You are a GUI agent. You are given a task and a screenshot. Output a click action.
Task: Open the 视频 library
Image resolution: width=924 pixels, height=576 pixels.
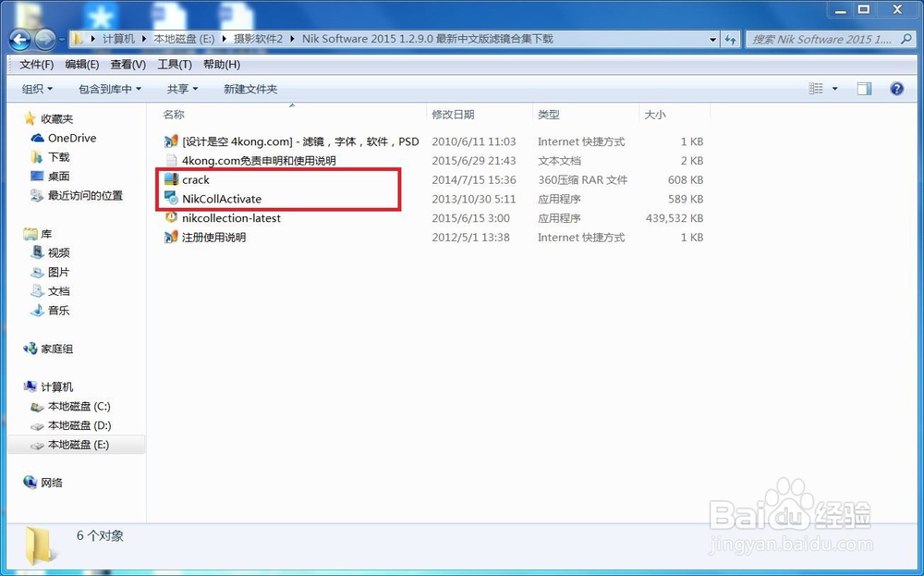tap(59, 252)
